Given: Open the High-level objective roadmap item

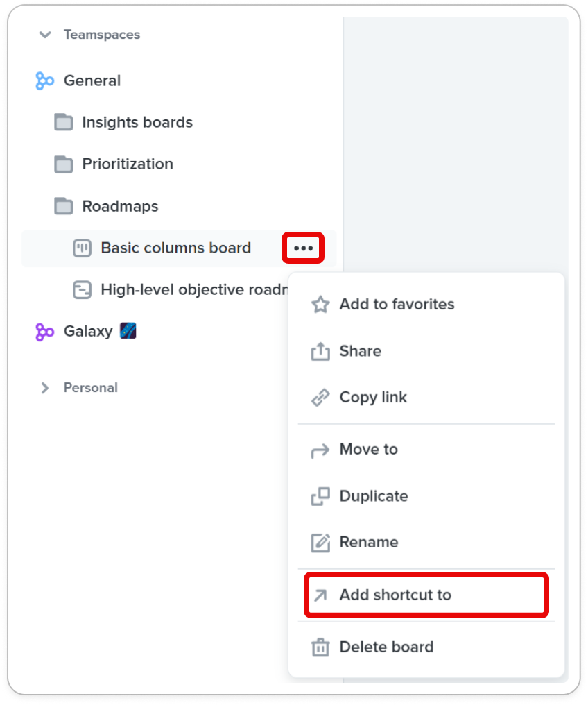Looking at the screenshot, I should [180, 290].
